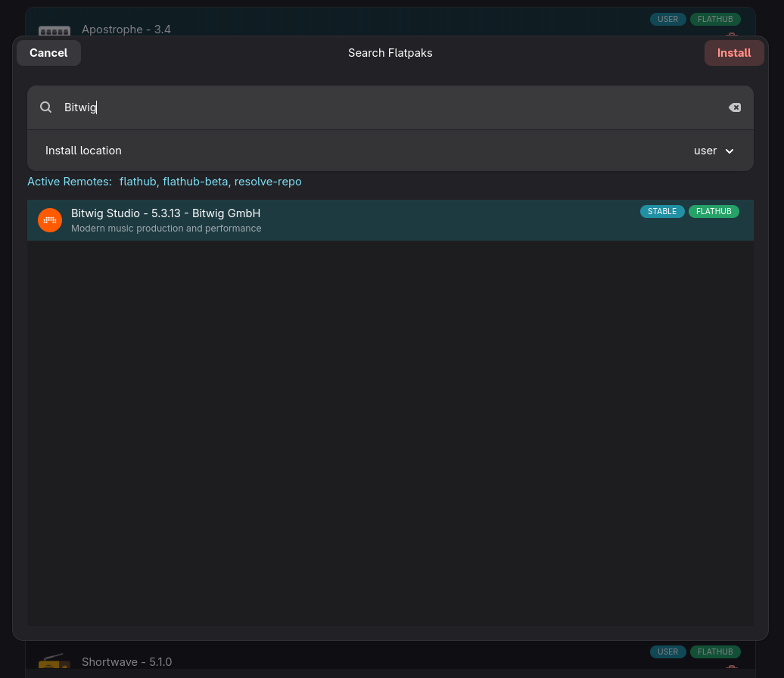Click the magnifier icon in the search bar
This screenshot has width=784, height=678.
[x=45, y=107]
